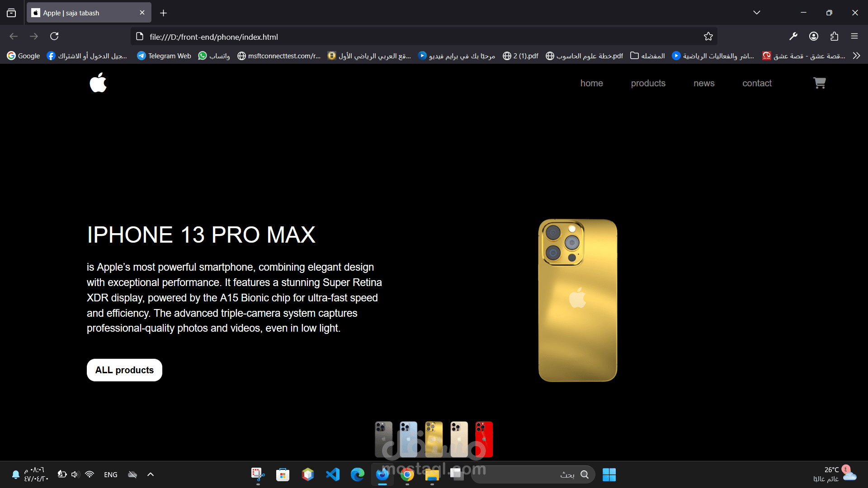The width and height of the screenshot is (868, 488).
Task: Open the Google bookmark
Action: click(x=24, y=56)
